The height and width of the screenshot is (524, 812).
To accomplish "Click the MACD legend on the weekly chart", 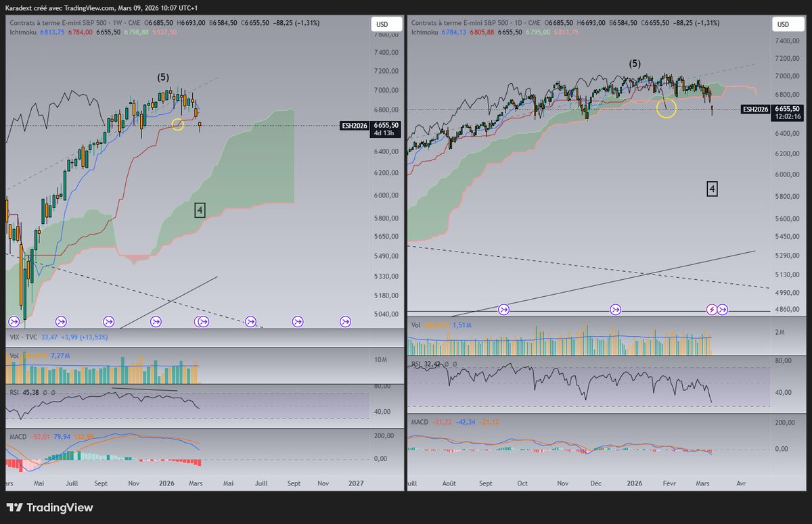I will (x=18, y=436).
